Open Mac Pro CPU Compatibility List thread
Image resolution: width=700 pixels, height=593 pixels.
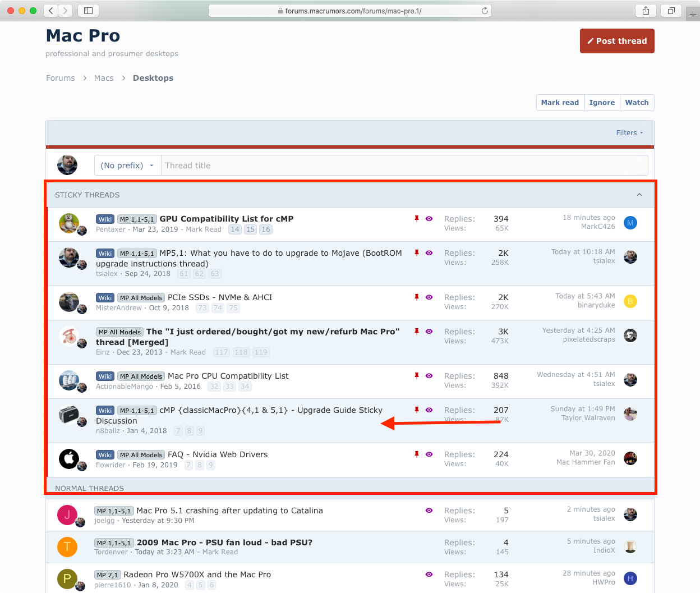[228, 376]
